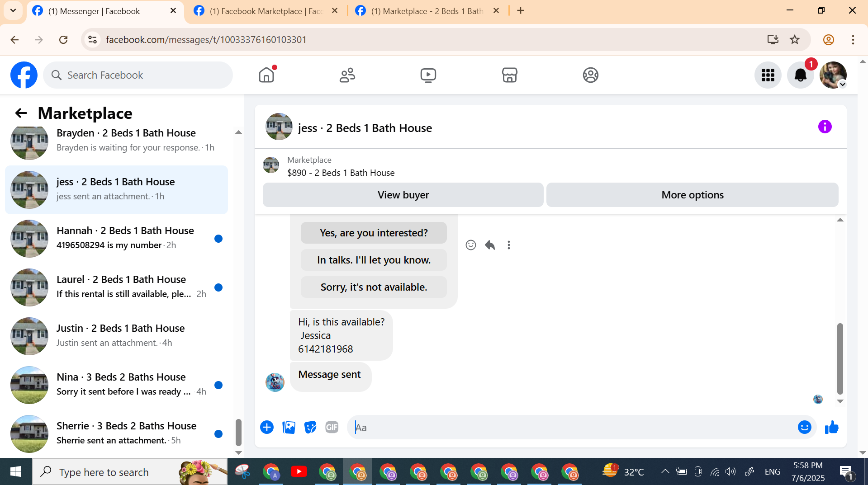
Task: Choose a GIF icon in composer
Action: coord(332,427)
